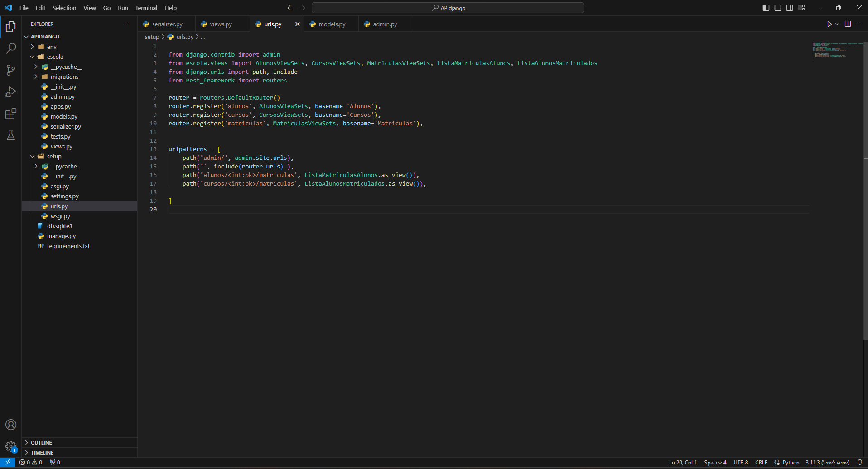Change indentation via Spaces: 4
Viewport: 868px width, 469px height.
715,463
